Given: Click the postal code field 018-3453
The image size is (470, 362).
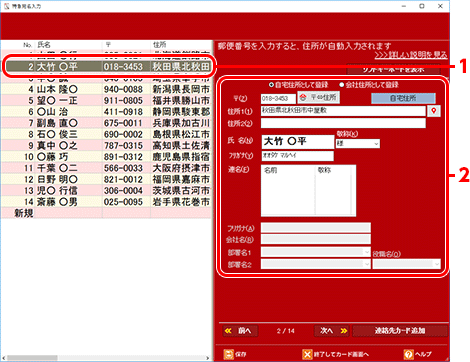Looking at the screenshot, I should coord(278,99).
